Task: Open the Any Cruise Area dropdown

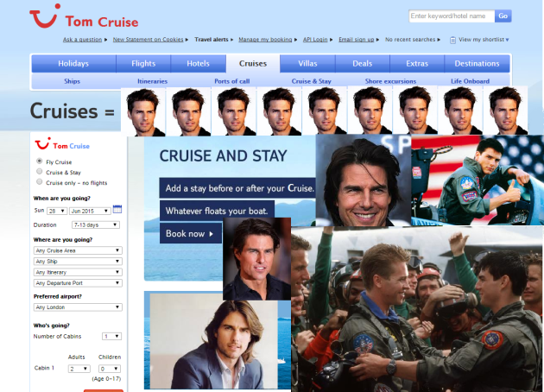Action: [78, 250]
